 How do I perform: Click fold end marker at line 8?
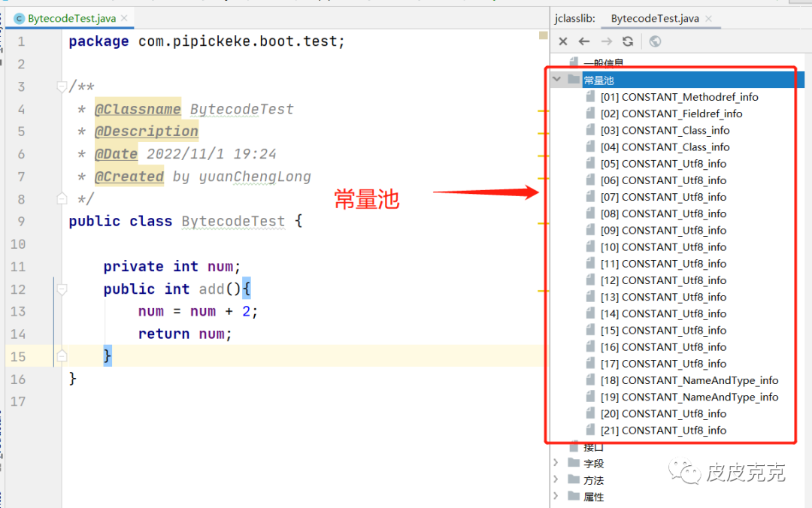click(x=62, y=198)
